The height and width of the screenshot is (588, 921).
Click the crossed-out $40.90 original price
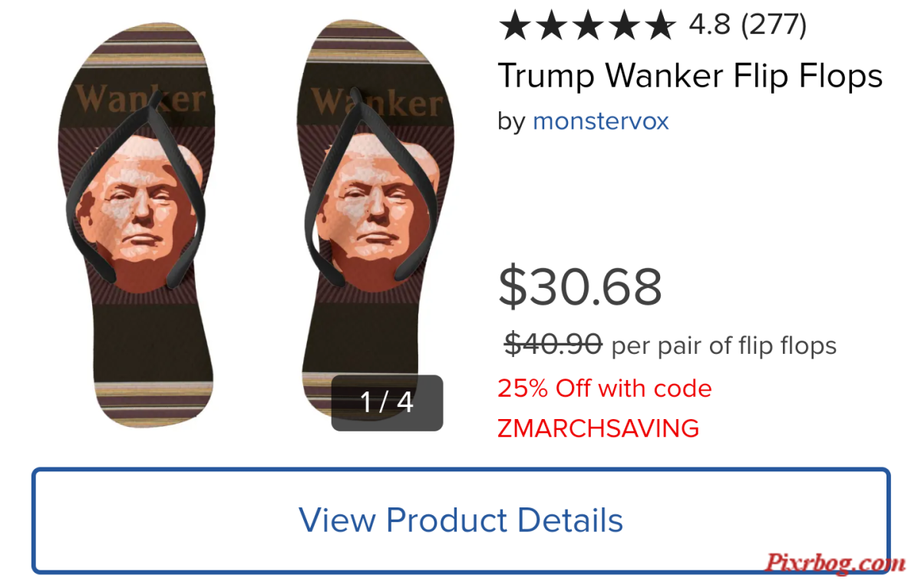point(553,345)
